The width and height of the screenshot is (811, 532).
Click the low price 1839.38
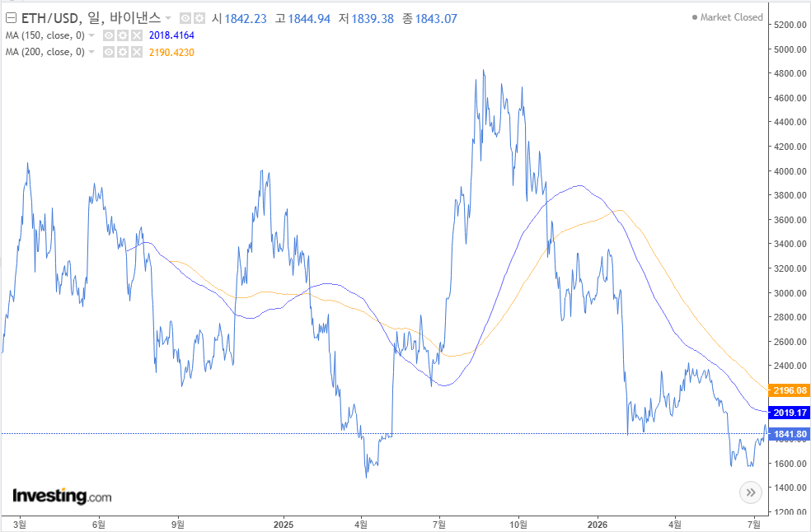373,19
